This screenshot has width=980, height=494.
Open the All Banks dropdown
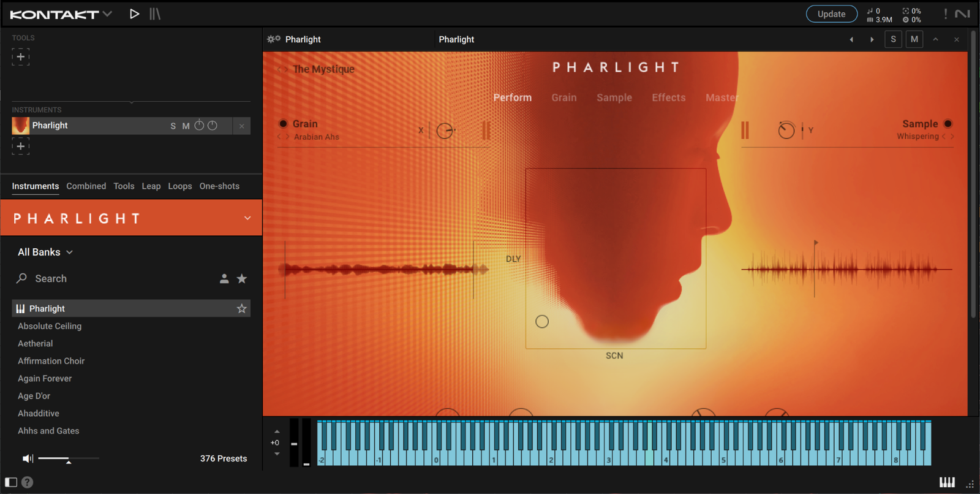point(45,252)
